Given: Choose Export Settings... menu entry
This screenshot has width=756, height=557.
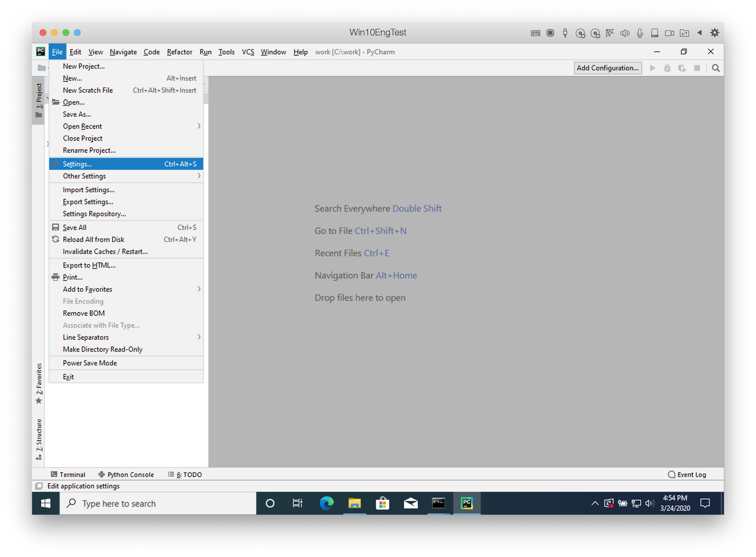Looking at the screenshot, I should tap(126, 202).
